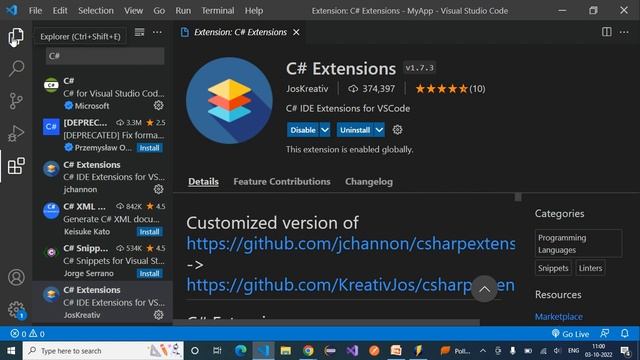Click gear for Microsoft C# extension
Screen dimensions: 640x360
point(158,105)
